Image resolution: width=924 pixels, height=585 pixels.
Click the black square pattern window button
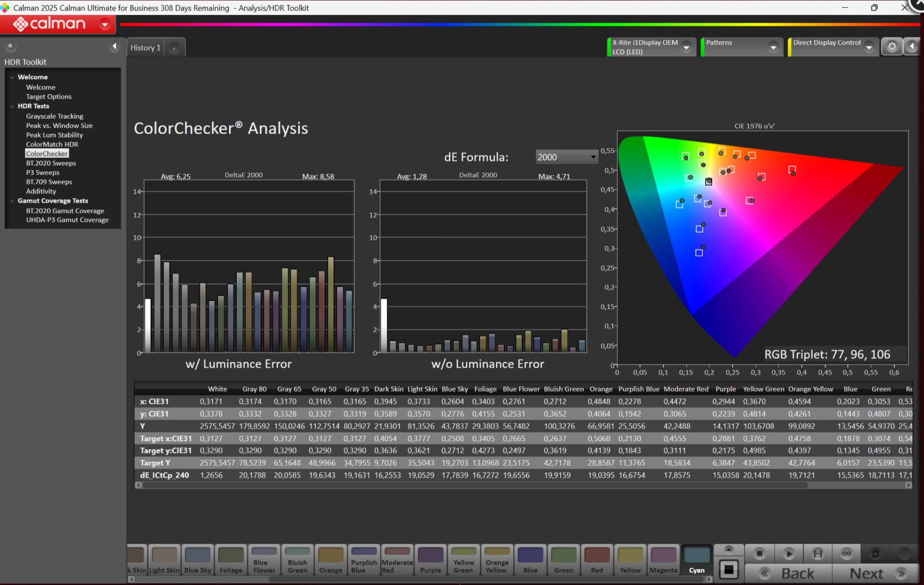[x=729, y=570]
